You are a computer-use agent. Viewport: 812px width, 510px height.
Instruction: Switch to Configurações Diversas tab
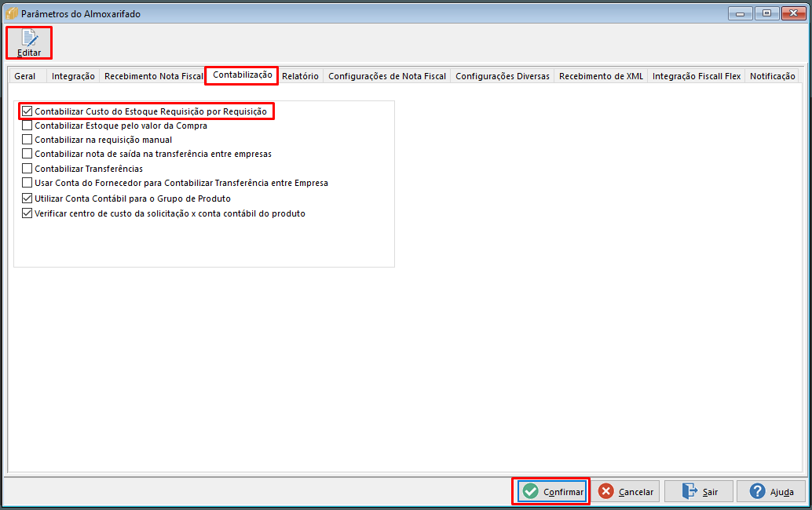[x=503, y=76]
